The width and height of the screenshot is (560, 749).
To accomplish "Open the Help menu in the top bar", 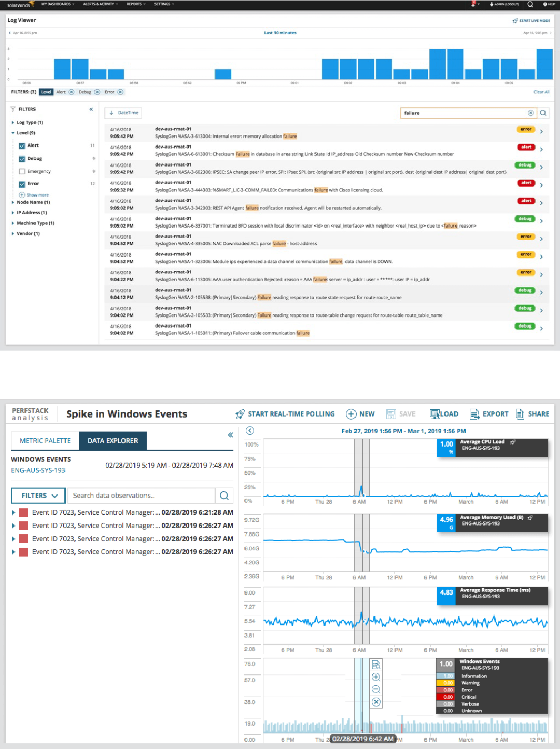I will point(549,4).
